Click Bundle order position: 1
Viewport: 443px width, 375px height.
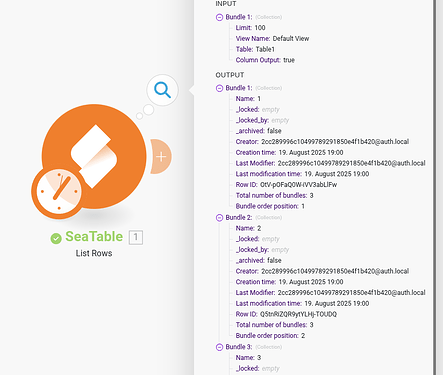pos(270,206)
